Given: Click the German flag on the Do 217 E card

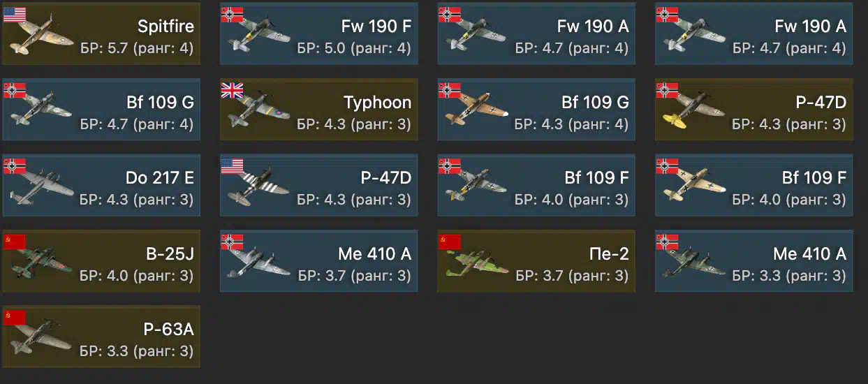Looking at the screenshot, I should (x=15, y=166).
